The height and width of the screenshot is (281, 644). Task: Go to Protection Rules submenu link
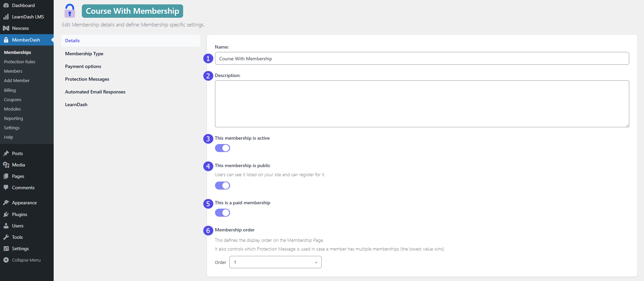pyautogui.click(x=19, y=62)
